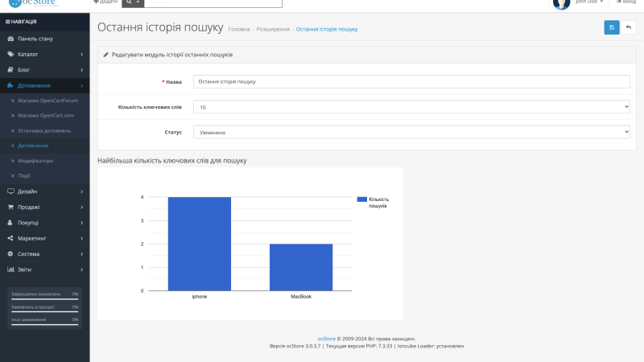The width and height of the screenshot is (644, 362).
Task: Expand the Покупці menu chevron
Action: 82,223
